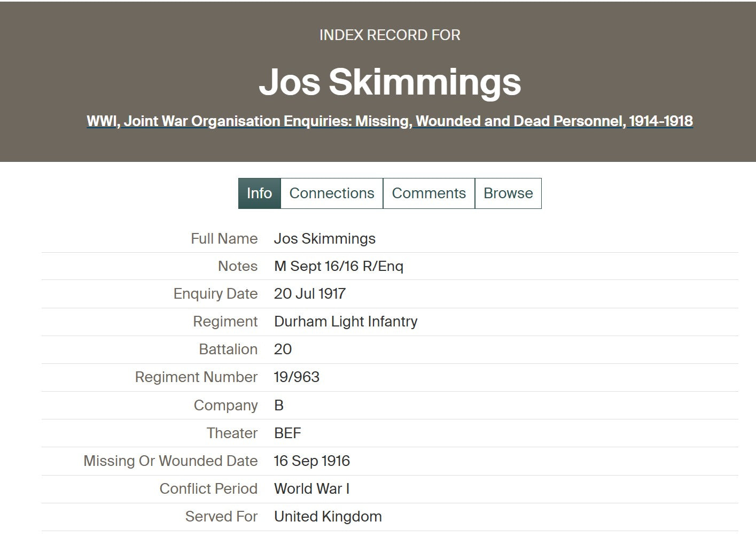Image resolution: width=756 pixels, height=537 pixels.
Task: Click the Full Name value Jos Skimmings
Action: (x=324, y=239)
